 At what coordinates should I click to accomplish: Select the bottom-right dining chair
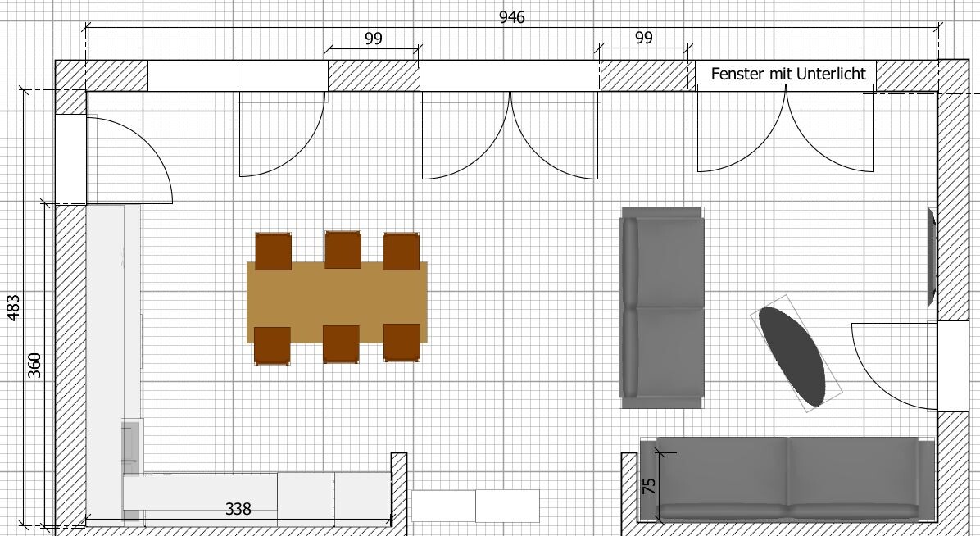pos(402,343)
